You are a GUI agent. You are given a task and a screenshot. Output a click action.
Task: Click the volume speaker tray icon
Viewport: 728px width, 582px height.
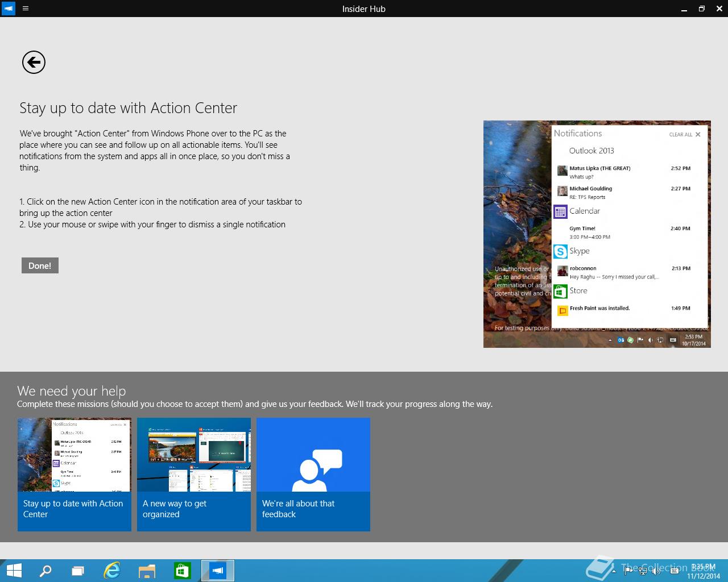[x=656, y=571]
